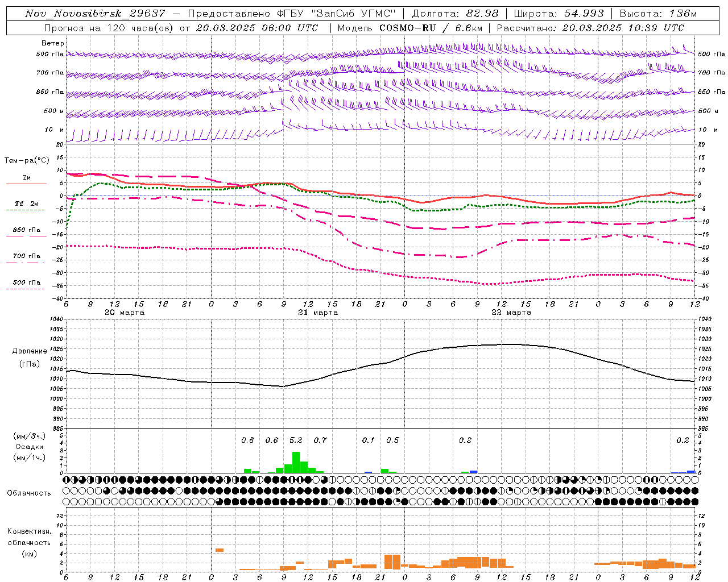Click the 'Прогноз на 120 часа(ов)' header text
Viewport: 728px width, 582px height.
tap(110, 28)
